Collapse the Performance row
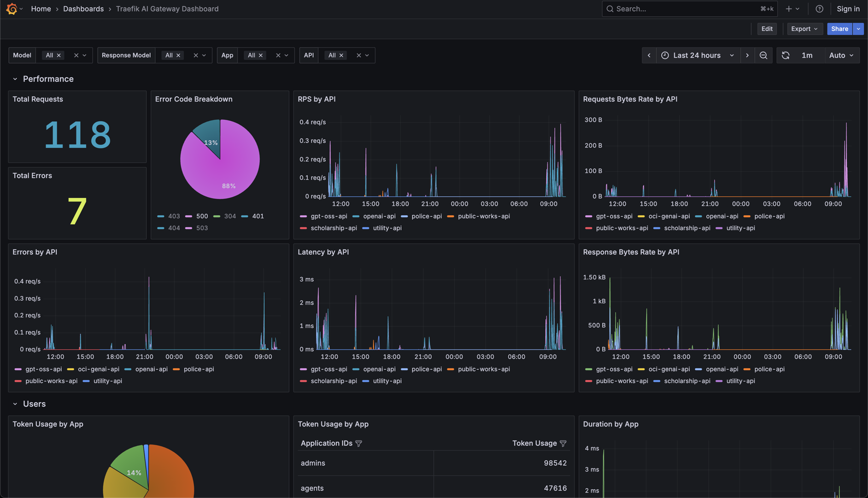 (x=15, y=79)
